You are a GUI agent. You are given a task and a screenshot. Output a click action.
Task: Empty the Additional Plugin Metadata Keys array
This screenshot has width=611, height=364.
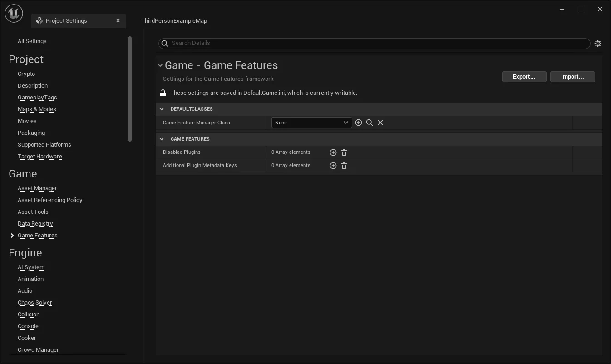tap(344, 166)
